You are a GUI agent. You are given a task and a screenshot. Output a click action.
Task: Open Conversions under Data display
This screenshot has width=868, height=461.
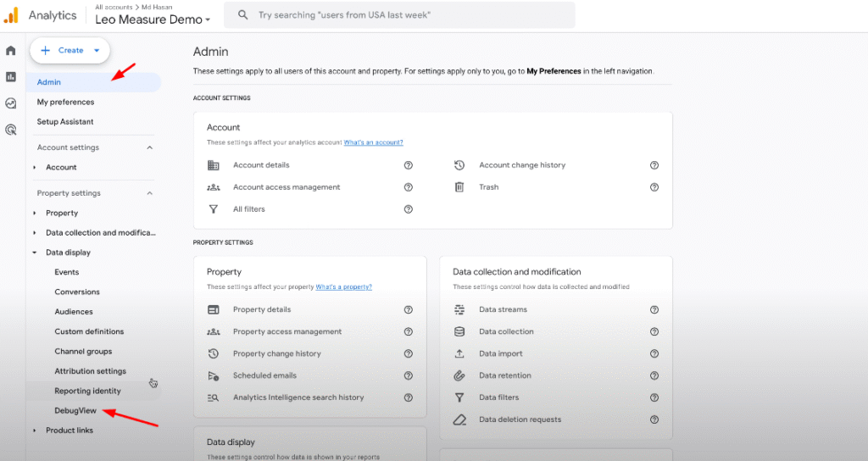pos(77,292)
